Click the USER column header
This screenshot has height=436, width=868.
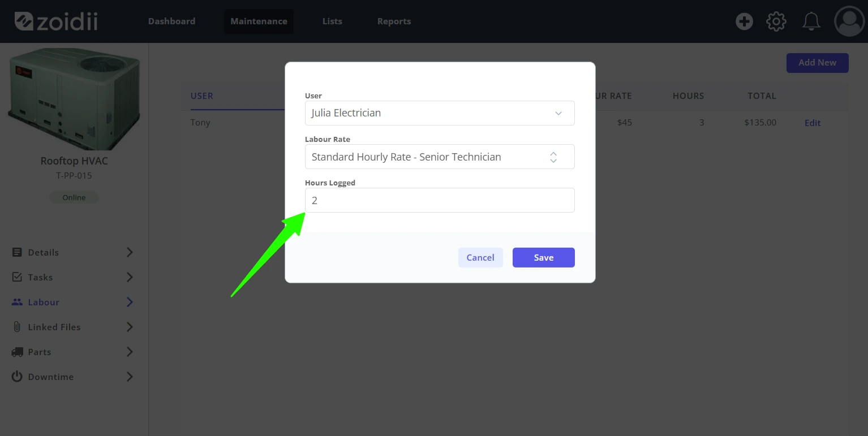[x=202, y=96]
